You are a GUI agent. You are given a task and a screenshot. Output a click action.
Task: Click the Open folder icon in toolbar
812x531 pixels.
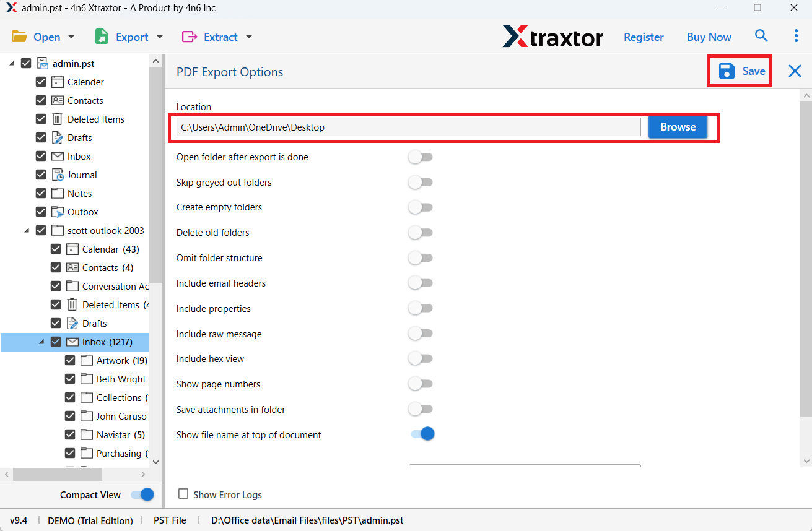[19, 37]
